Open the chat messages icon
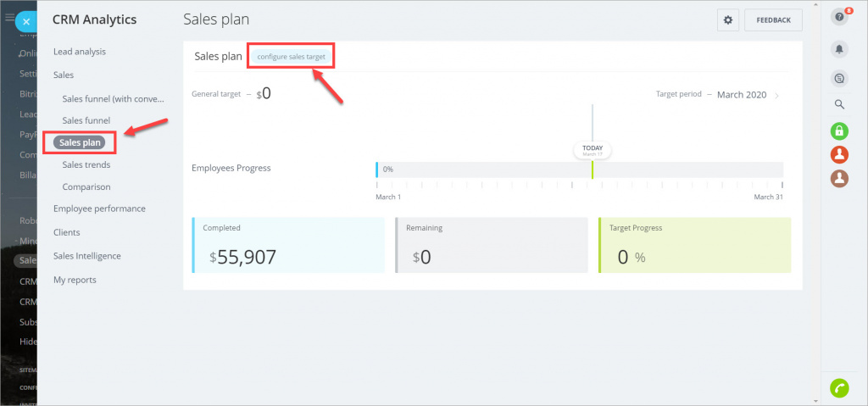The height and width of the screenshot is (406, 868). tap(840, 79)
